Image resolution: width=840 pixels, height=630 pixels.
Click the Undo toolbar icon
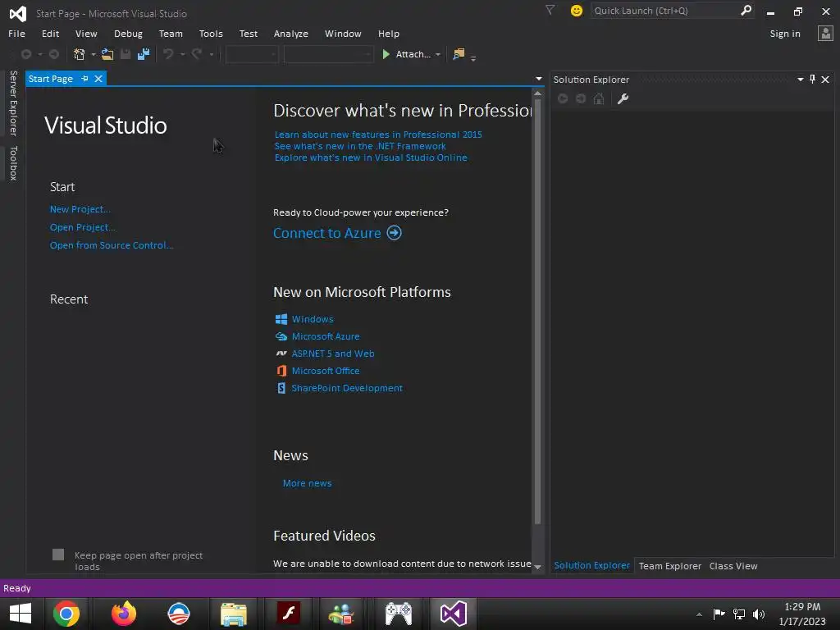168,54
